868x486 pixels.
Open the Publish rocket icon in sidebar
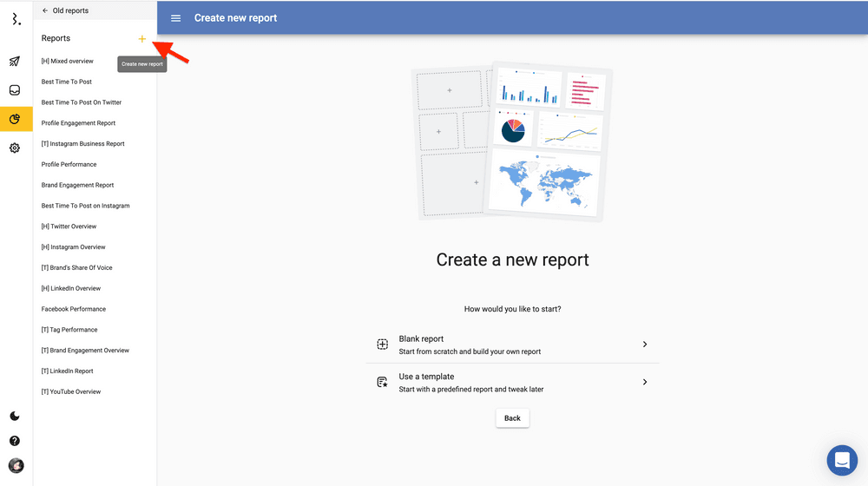pos(15,62)
